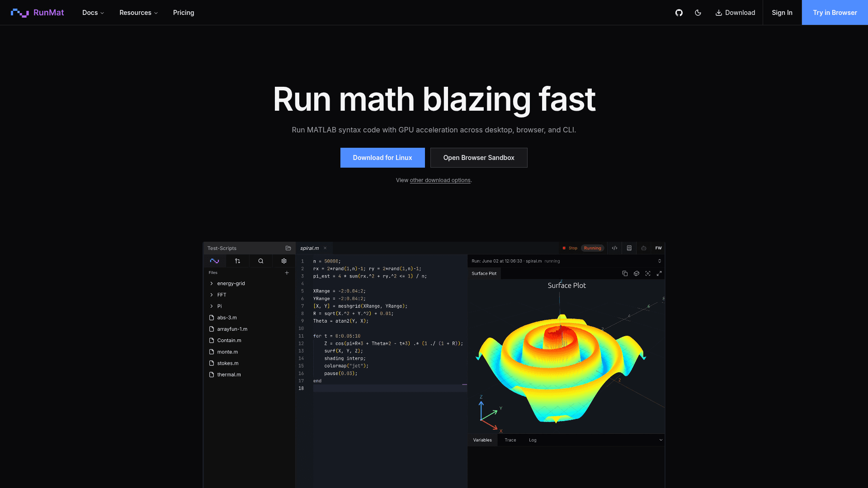Click the open folder icon beside Test-Scripts

(288, 248)
